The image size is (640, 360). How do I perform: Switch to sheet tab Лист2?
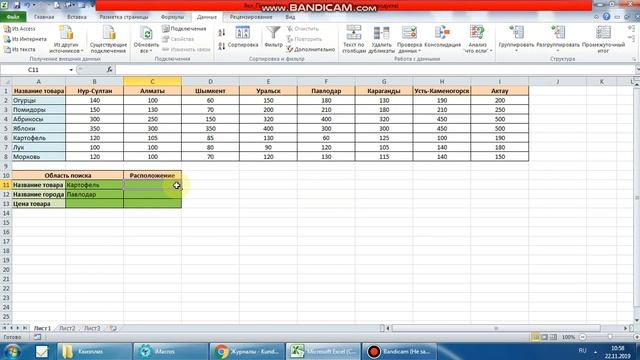[67, 328]
